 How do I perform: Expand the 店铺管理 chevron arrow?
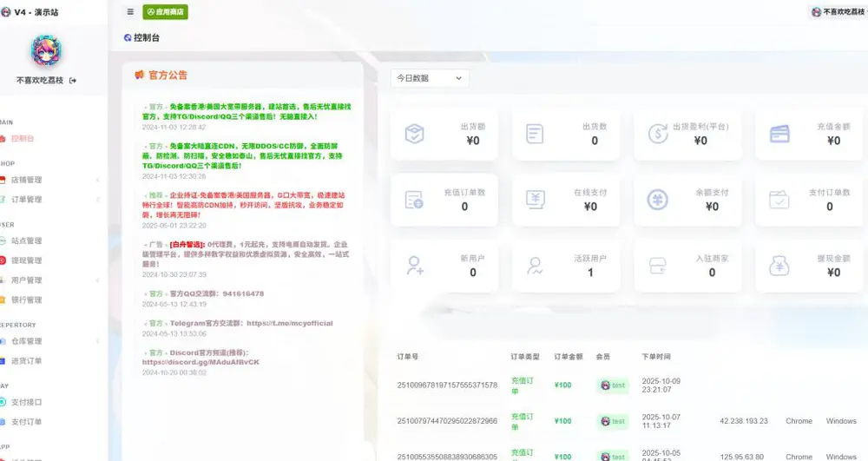98,180
